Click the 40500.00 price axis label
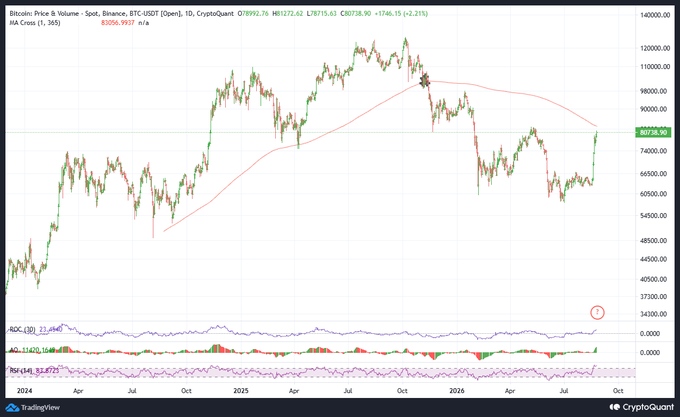Image resolution: width=680 pixels, height=417 pixels. (x=655, y=279)
